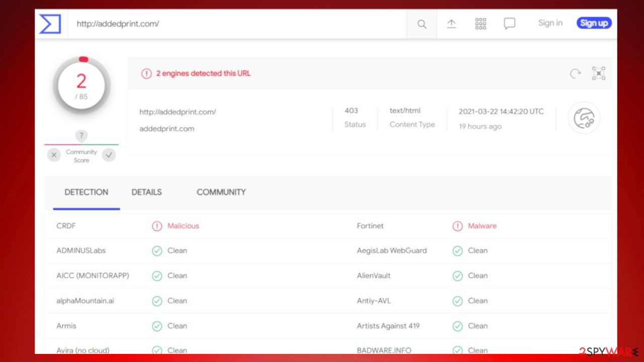Click the text/html content type value
This screenshot has width=644, height=362.
pyautogui.click(x=405, y=111)
